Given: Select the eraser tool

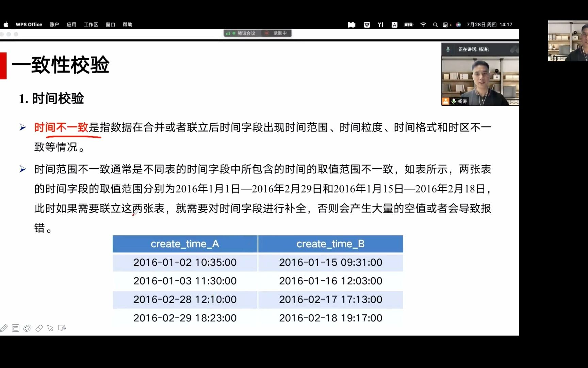Looking at the screenshot, I should click(39, 328).
